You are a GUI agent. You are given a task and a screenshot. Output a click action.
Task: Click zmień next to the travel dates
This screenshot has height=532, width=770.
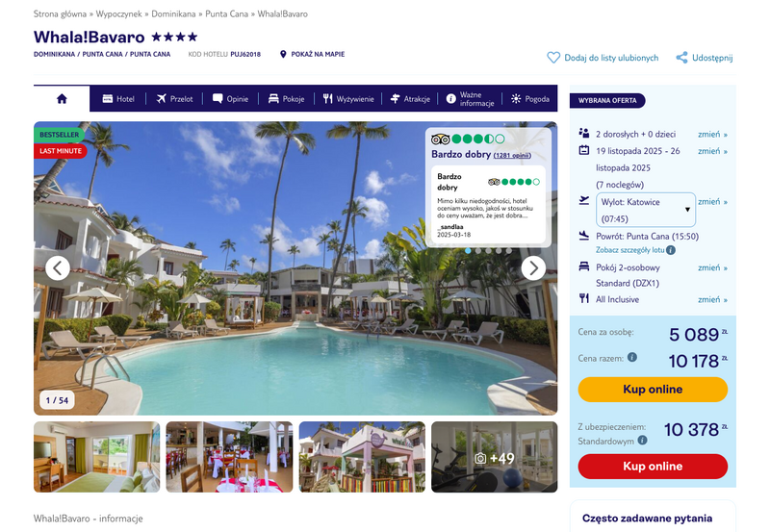[x=712, y=151]
